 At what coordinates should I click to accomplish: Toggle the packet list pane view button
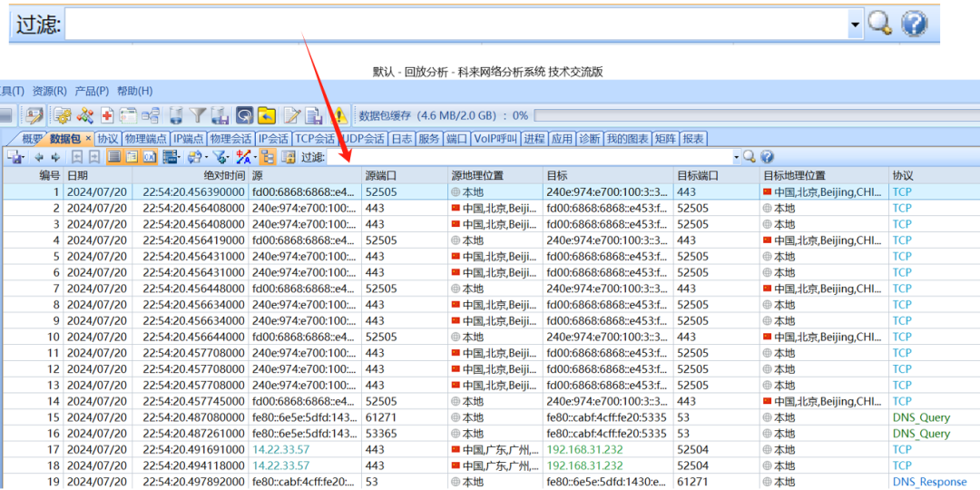pyautogui.click(x=115, y=157)
